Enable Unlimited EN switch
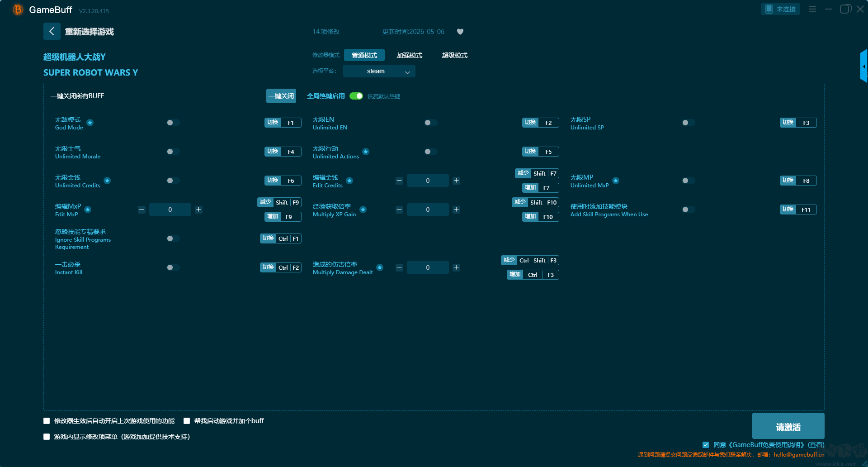The height and width of the screenshot is (467, 868). (431, 123)
